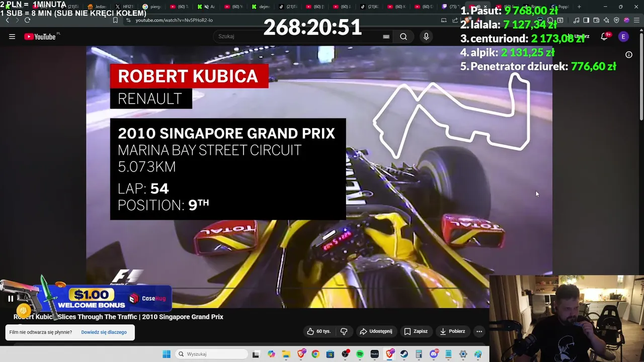This screenshot has width=644, height=362.
Task: Start voice search with the microphone icon
Action: coord(426,36)
